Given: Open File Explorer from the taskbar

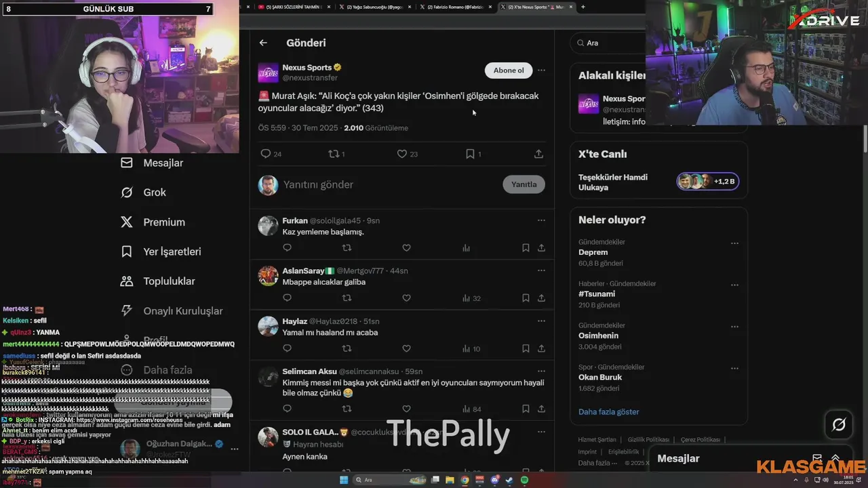Looking at the screenshot, I should [x=450, y=480].
